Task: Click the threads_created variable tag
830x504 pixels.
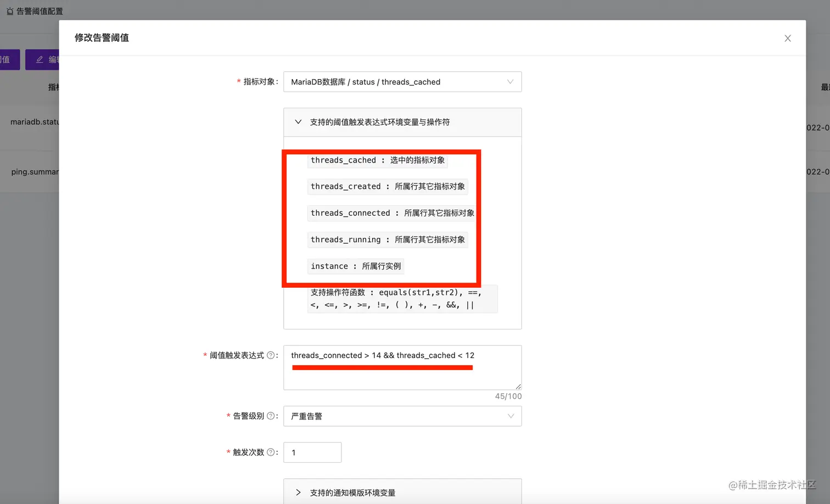Action: click(x=386, y=187)
